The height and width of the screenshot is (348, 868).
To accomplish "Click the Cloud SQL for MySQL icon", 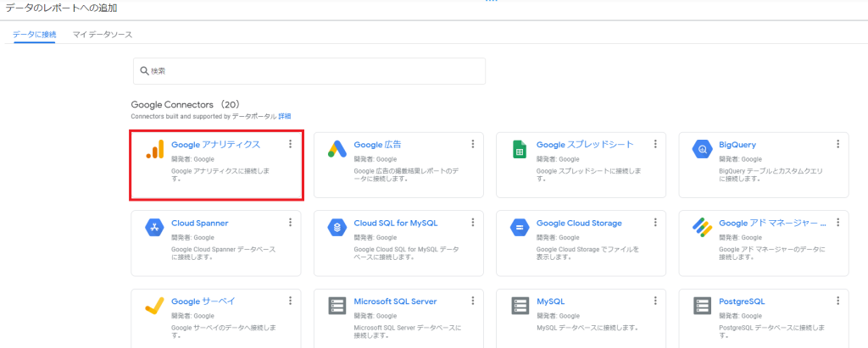I will [337, 228].
